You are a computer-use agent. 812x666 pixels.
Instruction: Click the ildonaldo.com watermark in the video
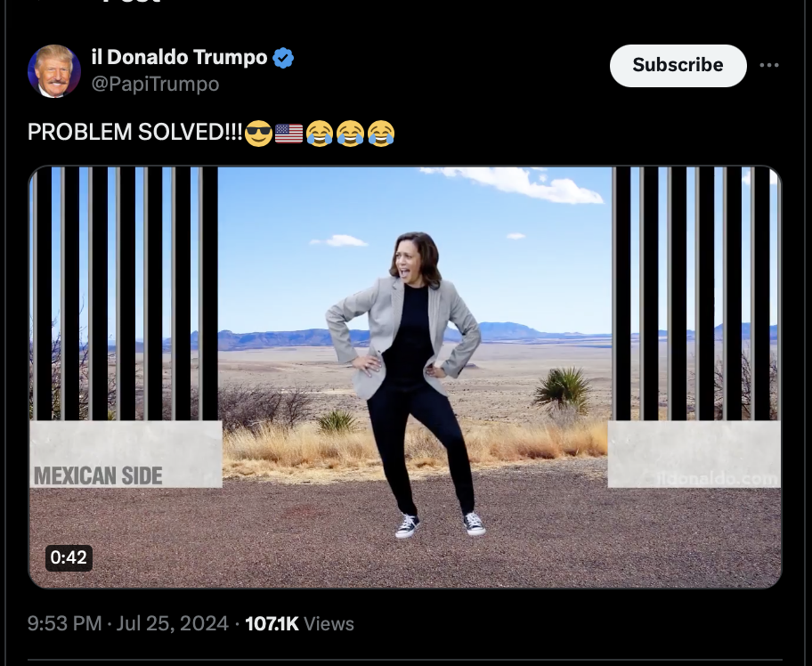[x=717, y=478]
